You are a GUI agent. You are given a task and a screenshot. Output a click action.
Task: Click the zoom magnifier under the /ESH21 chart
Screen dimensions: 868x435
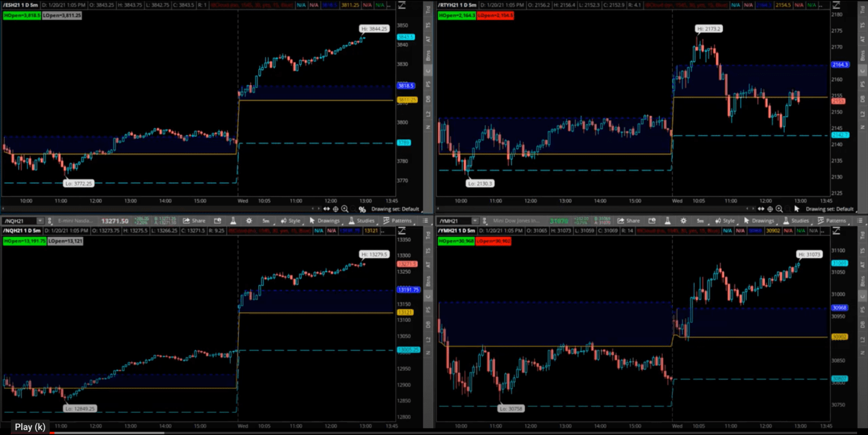click(344, 209)
